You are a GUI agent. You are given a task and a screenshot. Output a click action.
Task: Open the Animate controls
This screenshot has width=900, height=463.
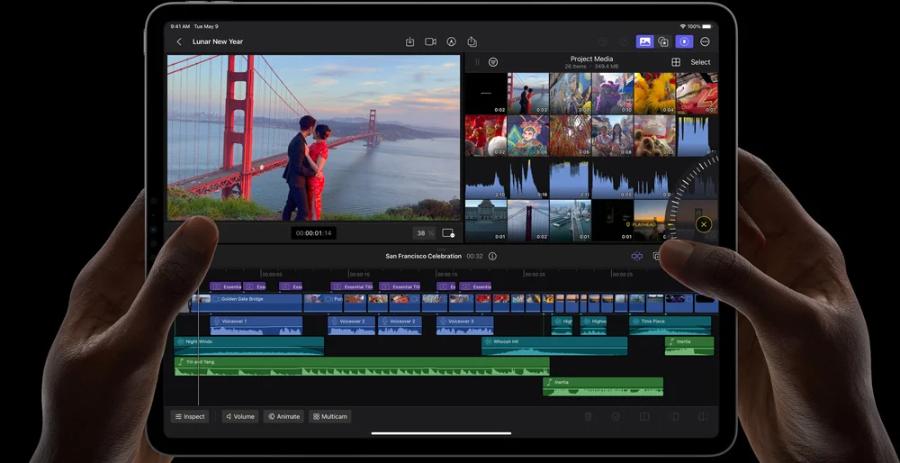click(x=284, y=417)
